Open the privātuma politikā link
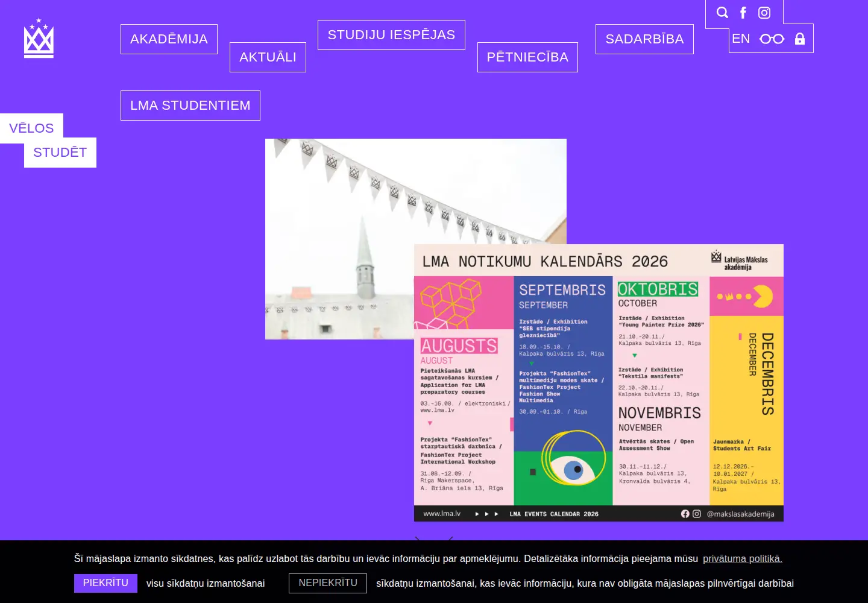This screenshot has width=868, height=603. [x=743, y=558]
